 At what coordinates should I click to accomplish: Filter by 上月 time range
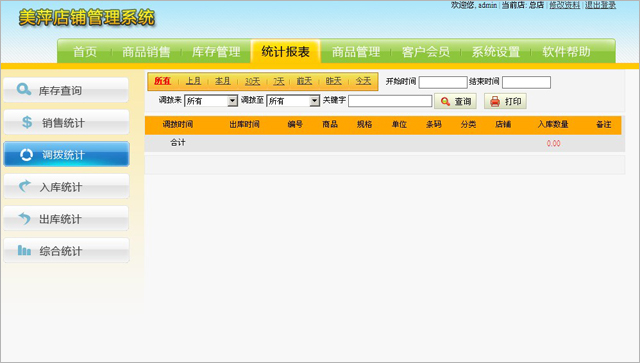point(193,81)
